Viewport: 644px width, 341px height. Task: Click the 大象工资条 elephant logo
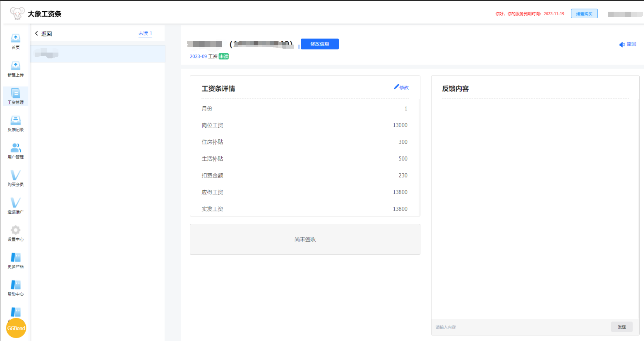(x=17, y=14)
